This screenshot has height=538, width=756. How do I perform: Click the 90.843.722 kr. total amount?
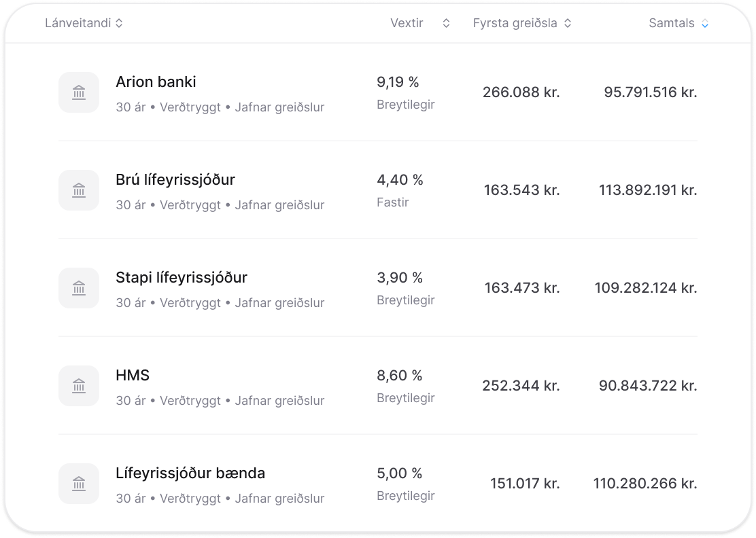pos(648,386)
